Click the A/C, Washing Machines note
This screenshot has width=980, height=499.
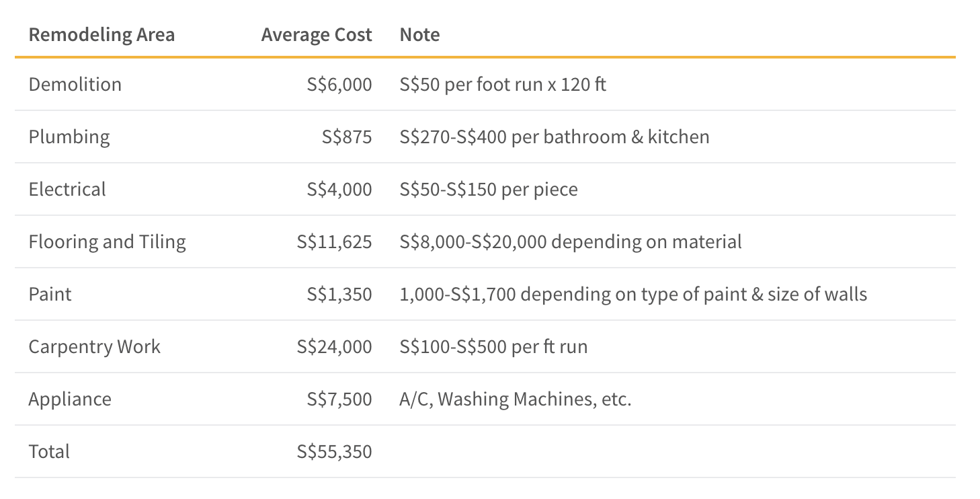[516, 399]
